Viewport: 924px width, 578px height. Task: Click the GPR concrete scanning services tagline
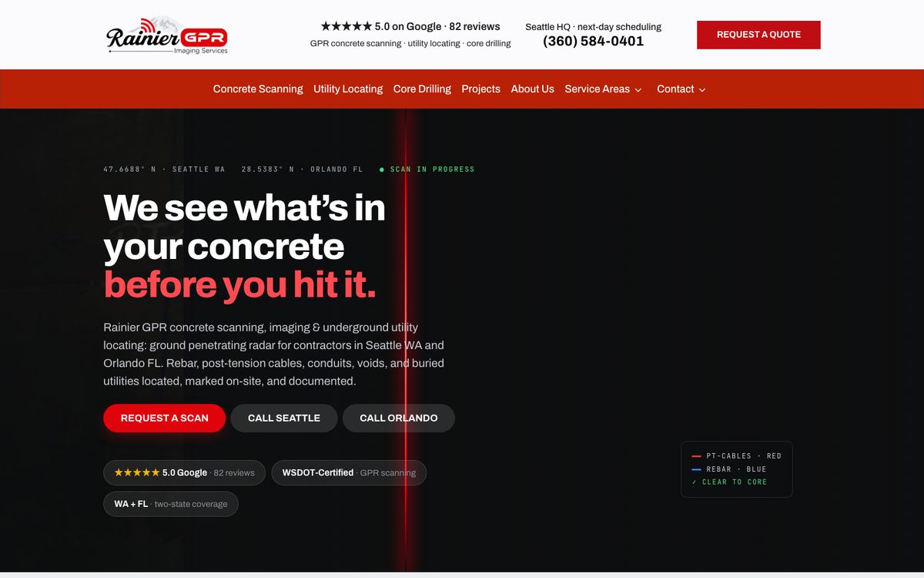410,43
